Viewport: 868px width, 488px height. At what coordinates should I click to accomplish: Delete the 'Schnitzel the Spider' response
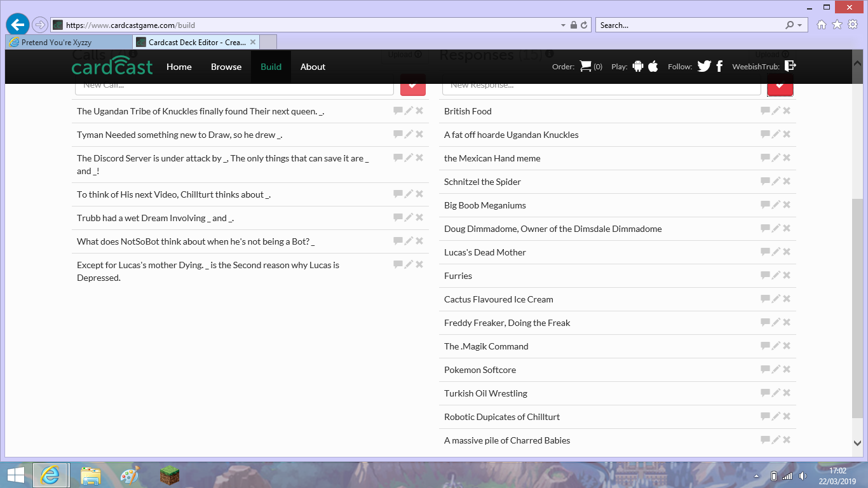pos(787,181)
